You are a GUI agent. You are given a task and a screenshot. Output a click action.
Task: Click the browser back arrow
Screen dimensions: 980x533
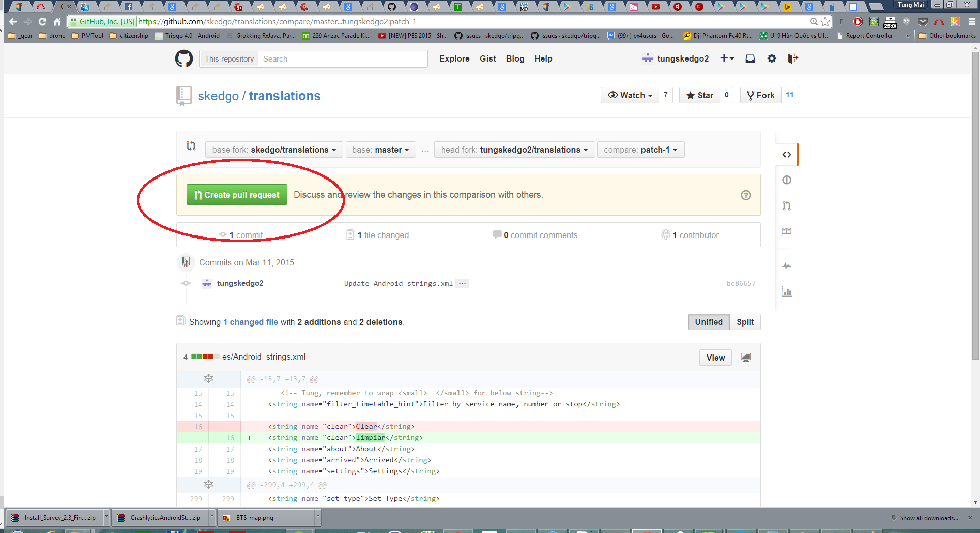(13, 22)
